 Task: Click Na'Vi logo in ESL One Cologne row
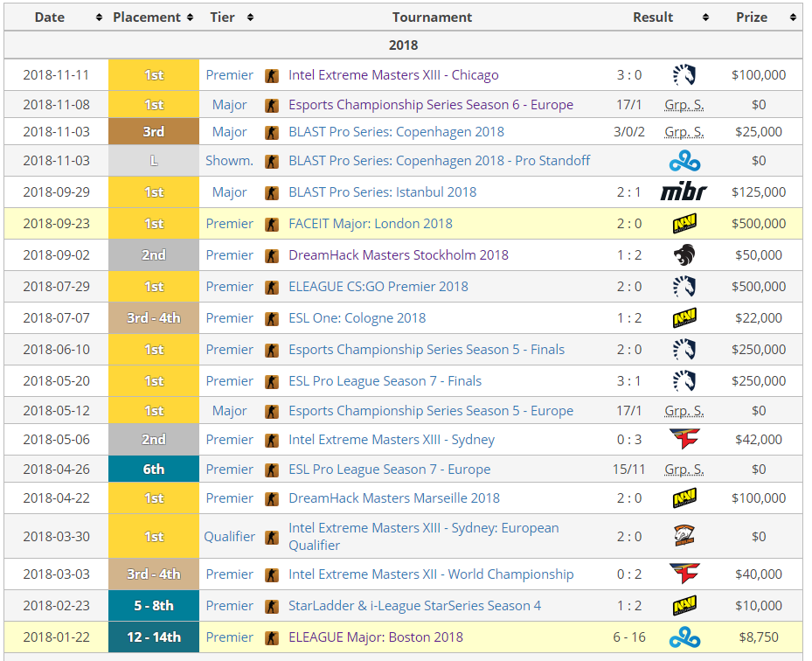[684, 318]
